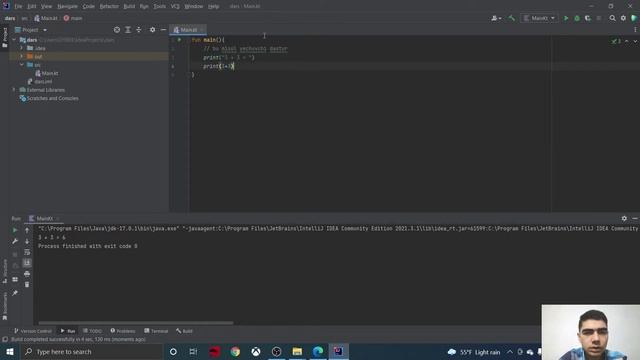Click the wrench icon in the Run panel
This screenshot has height=360, width=640.
pos(15,241)
